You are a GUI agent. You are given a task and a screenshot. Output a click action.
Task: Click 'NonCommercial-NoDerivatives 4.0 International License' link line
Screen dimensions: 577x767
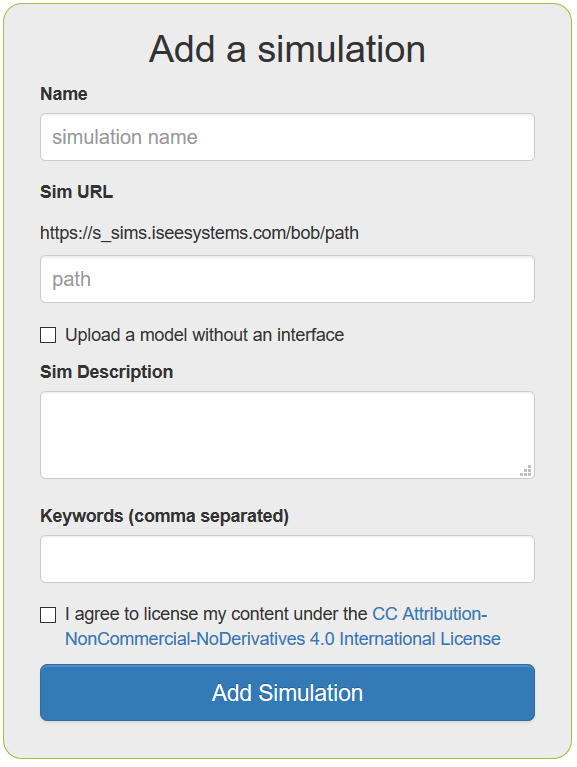(x=283, y=639)
